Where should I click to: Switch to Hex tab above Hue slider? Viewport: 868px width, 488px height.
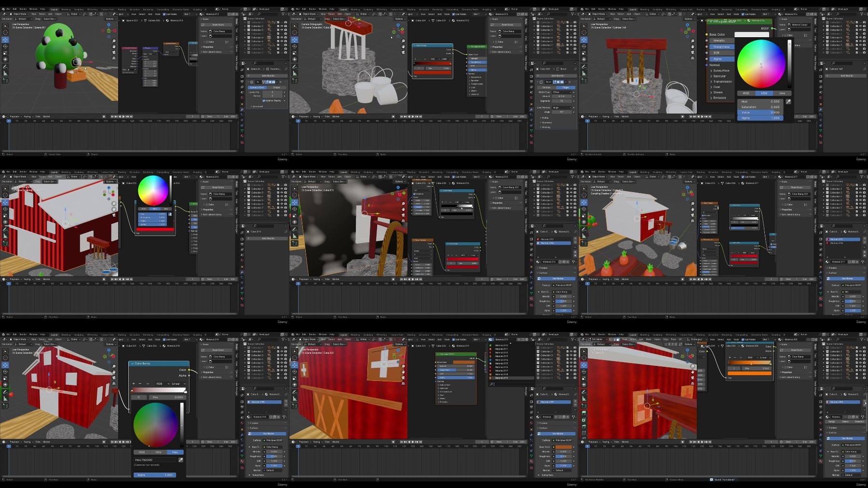[x=782, y=93]
